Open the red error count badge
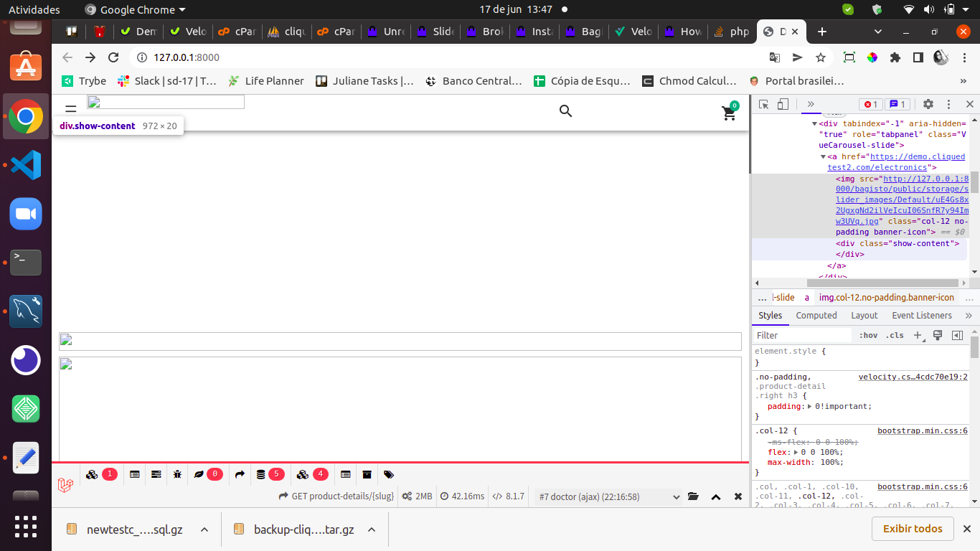 pos(871,104)
